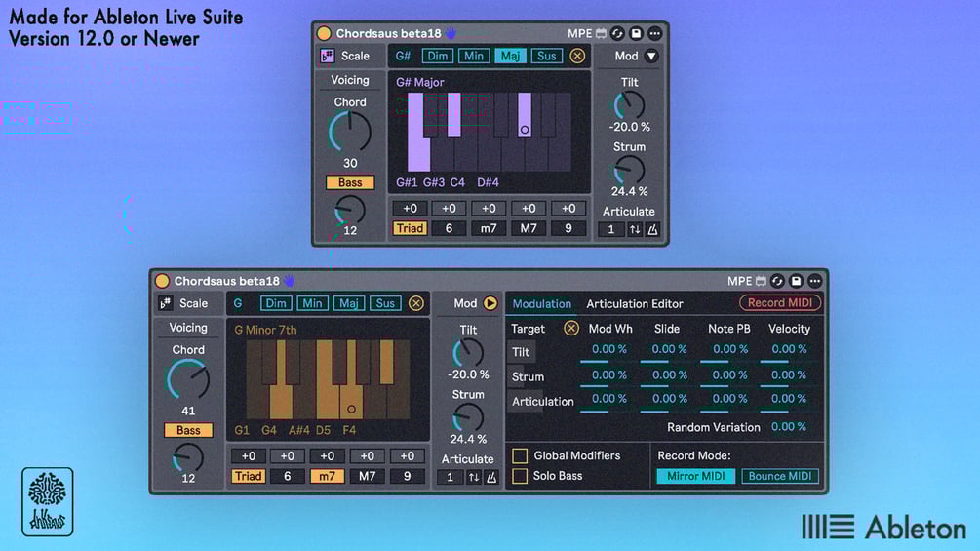Click the Chord voicing knob showing 30
The height and width of the screenshot is (551, 980).
(x=350, y=132)
